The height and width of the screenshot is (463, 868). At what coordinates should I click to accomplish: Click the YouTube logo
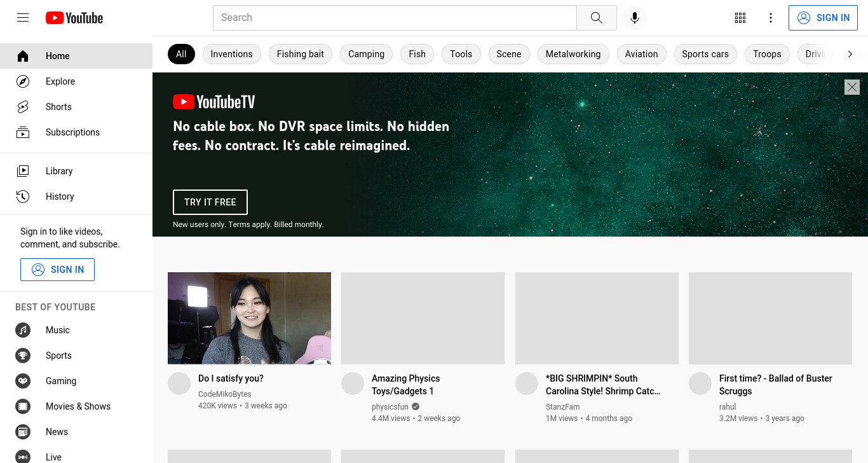(74, 18)
